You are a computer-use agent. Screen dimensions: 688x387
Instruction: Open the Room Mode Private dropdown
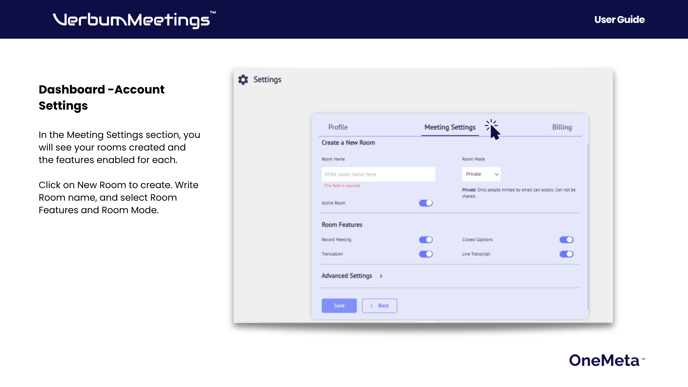point(481,174)
